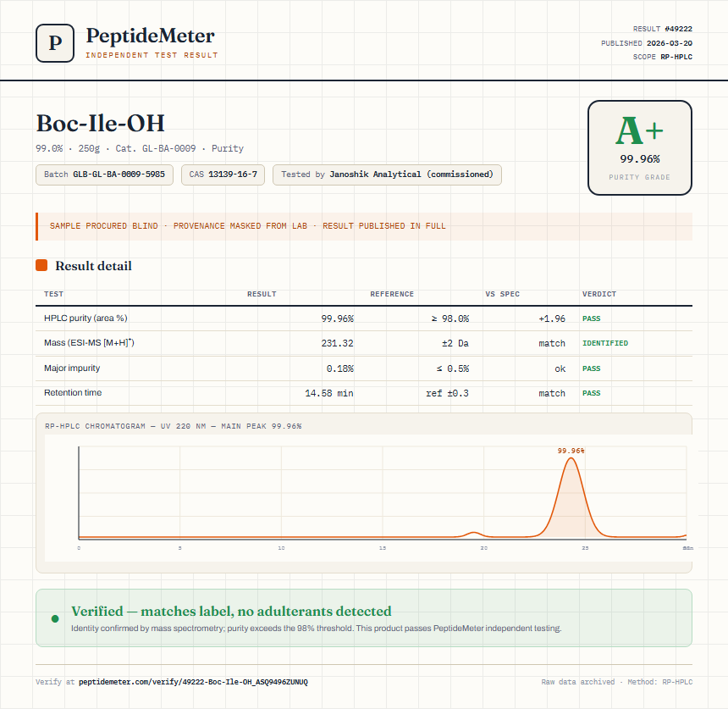
Task: Click the PASS verdict for HPLC purity
Action: click(591, 318)
